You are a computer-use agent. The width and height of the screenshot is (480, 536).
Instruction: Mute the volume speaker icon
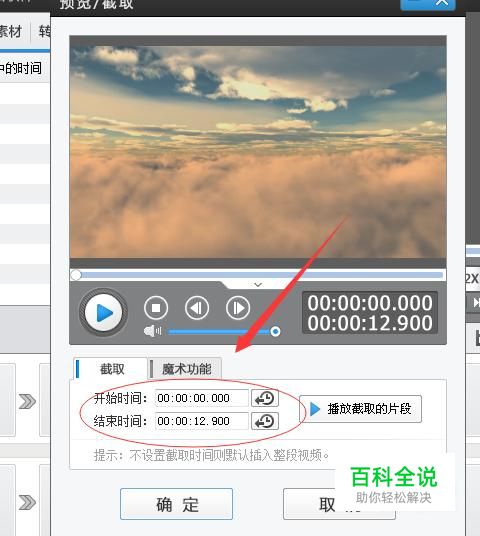(152, 331)
